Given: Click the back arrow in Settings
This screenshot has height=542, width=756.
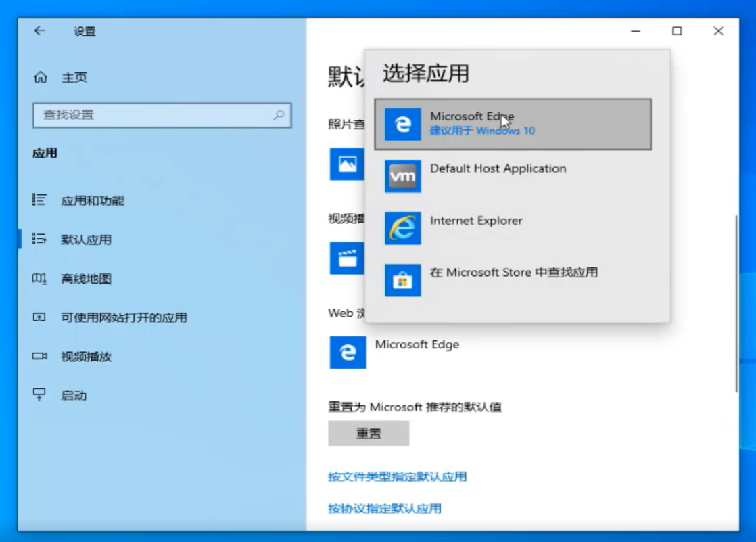Looking at the screenshot, I should pos(40,30).
